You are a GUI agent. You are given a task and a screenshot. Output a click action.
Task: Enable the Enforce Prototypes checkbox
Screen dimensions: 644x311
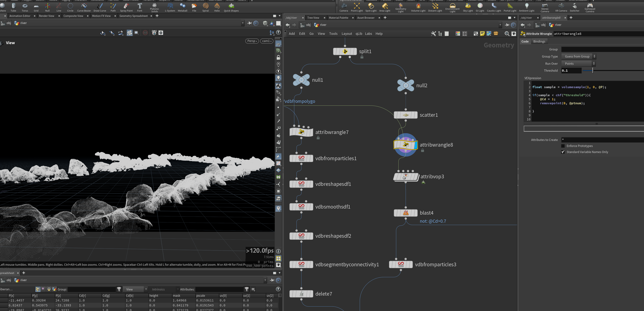563,146
